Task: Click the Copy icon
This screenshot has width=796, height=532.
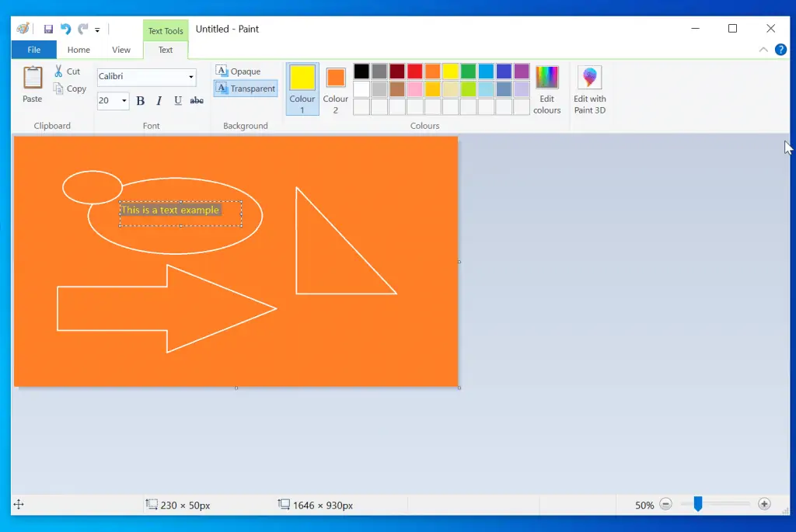Action: click(59, 89)
